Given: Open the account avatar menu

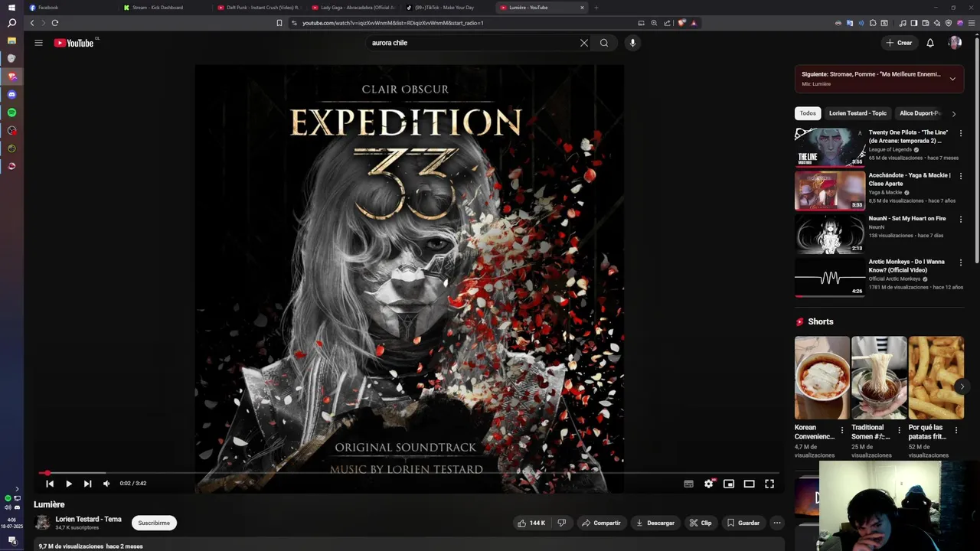Looking at the screenshot, I should (955, 43).
